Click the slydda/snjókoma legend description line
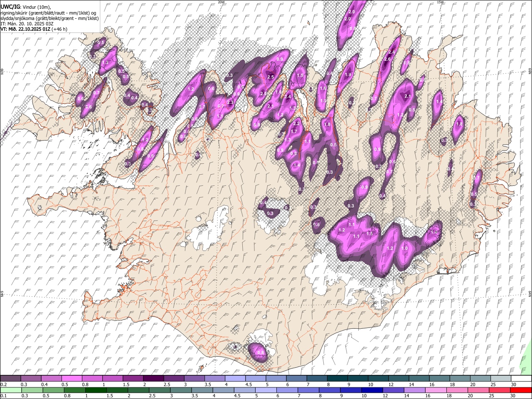 tap(49, 18)
